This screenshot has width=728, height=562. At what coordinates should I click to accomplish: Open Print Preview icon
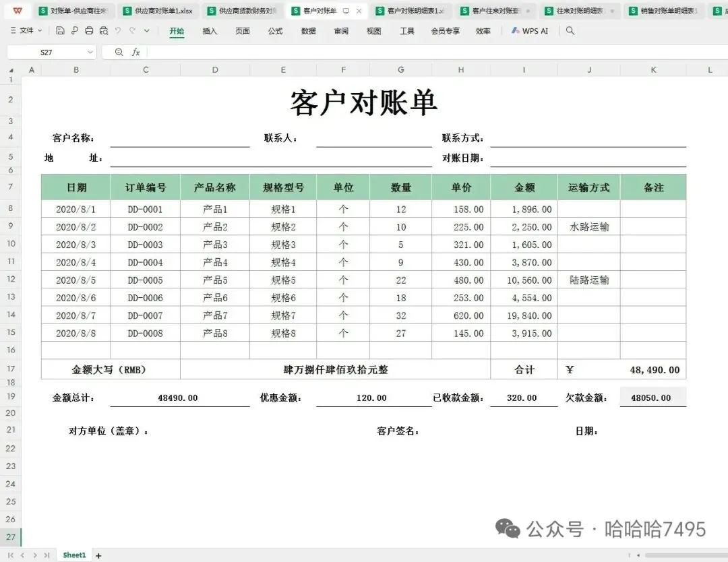coord(104,30)
